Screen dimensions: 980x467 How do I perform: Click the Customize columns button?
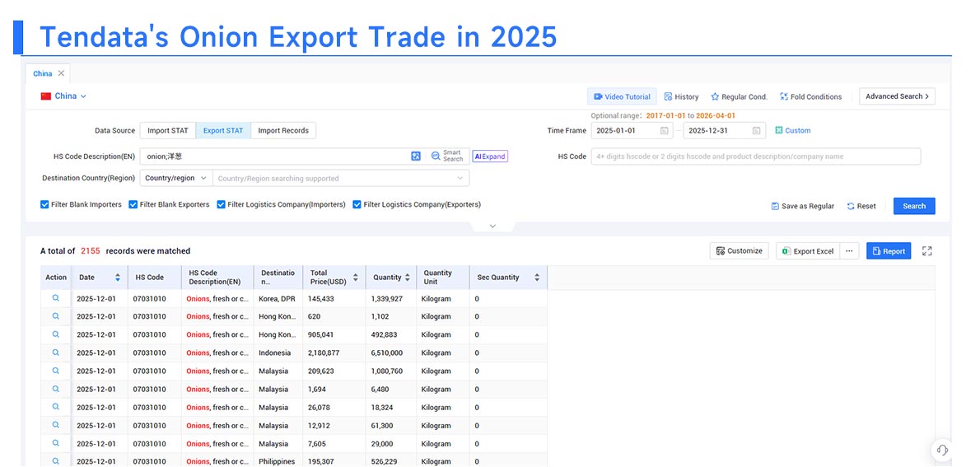pyautogui.click(x=739, y=250)
